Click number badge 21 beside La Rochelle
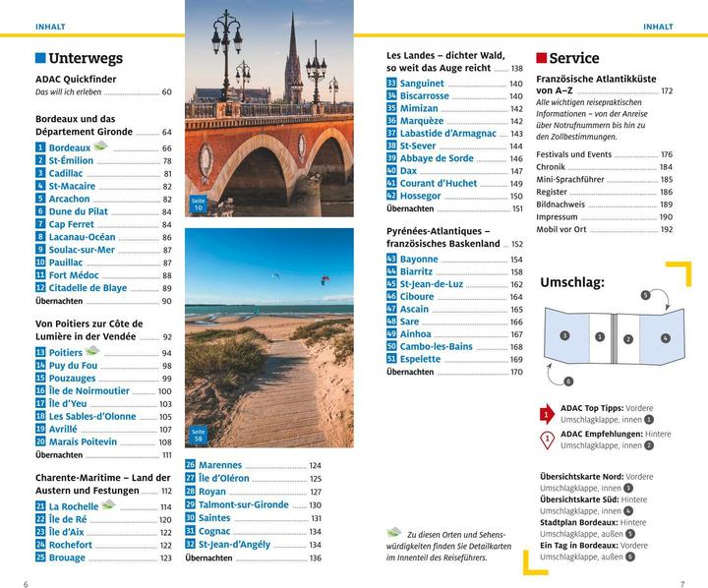Screen dimensions: 708x588 pyautogui.click(x=40, y=505)
